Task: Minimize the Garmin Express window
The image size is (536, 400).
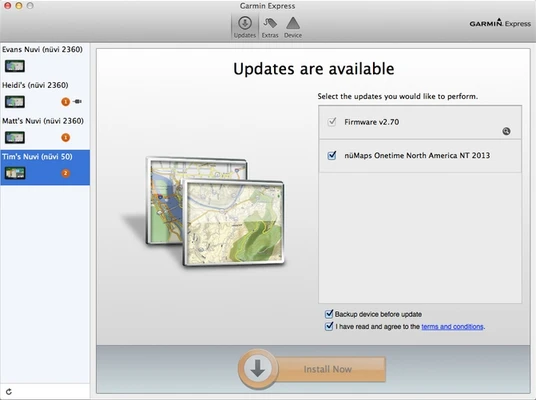Action: pos(19,5)
